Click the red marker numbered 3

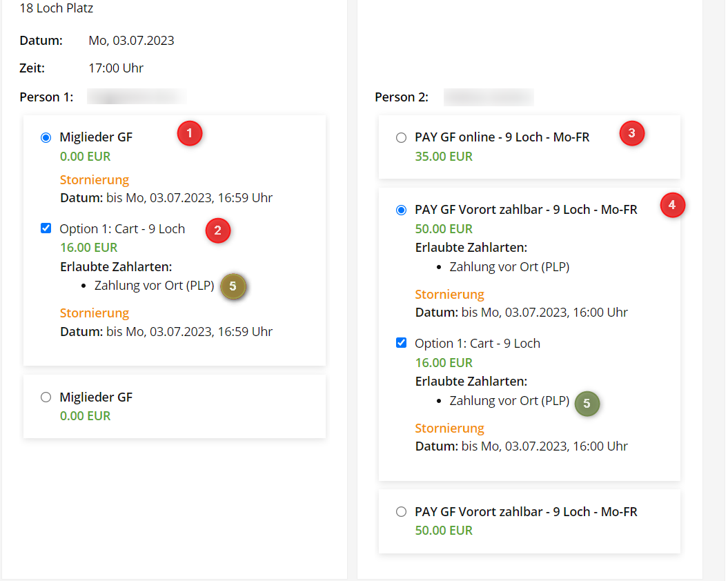click(x=631, y=133)
